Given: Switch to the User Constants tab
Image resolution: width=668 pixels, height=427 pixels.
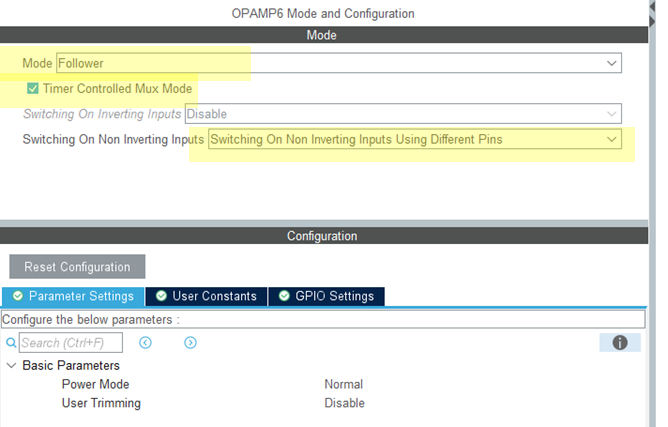Looking at the screenshot, I should (214, 296).
